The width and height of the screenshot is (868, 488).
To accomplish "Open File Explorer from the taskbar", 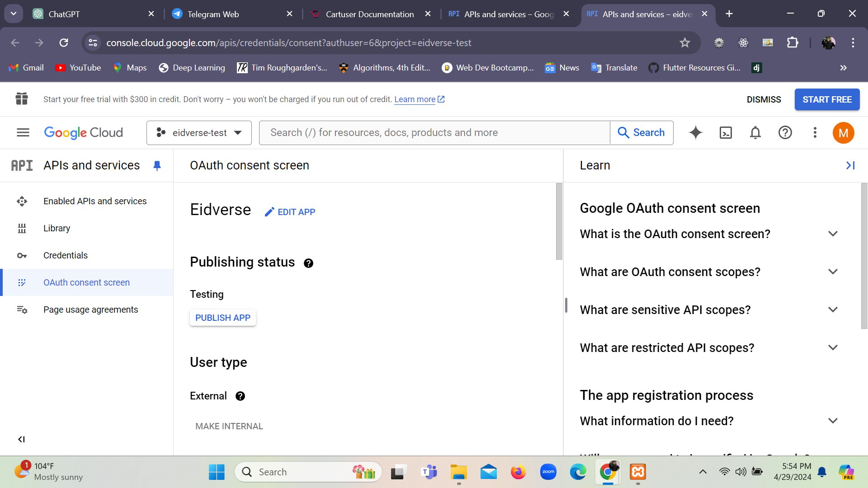I will click(458, 472).
